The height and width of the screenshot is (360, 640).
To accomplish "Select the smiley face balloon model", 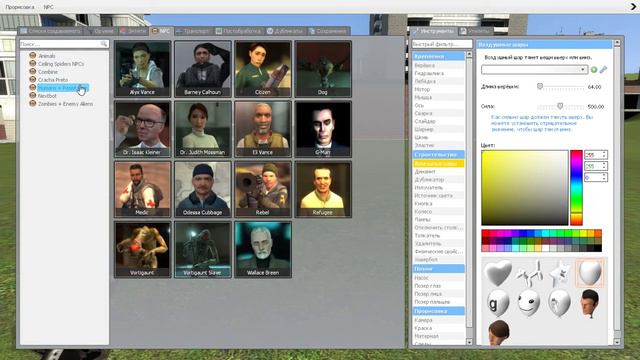I will tap(529, 303).
